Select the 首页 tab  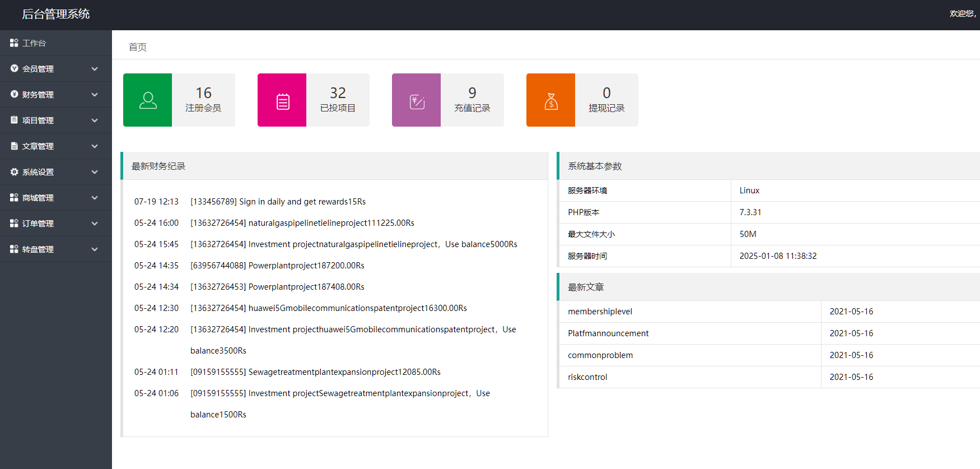coord(138,47)
